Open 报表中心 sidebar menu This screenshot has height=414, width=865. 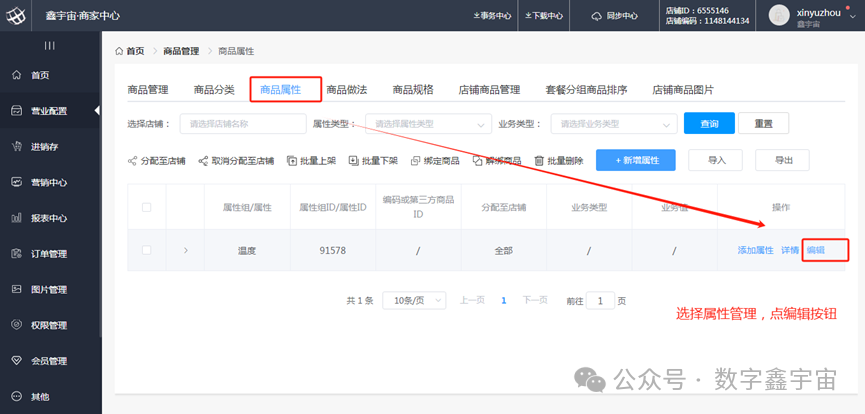click(x=49, y=218)
